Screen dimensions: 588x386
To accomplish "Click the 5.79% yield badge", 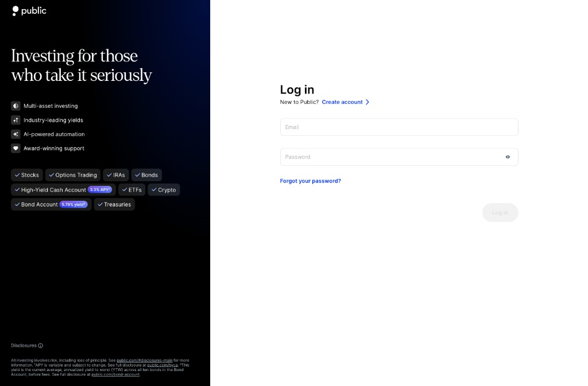I will coord(73,204).
